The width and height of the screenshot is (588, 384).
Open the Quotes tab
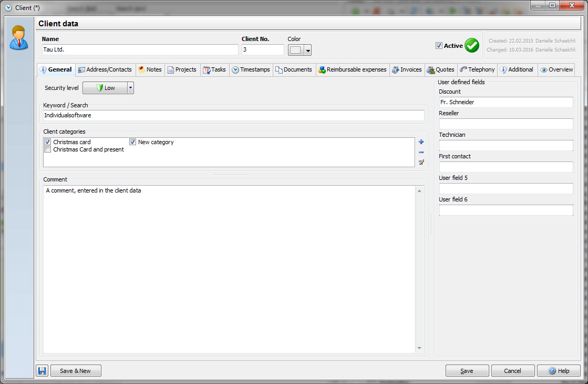440,70
